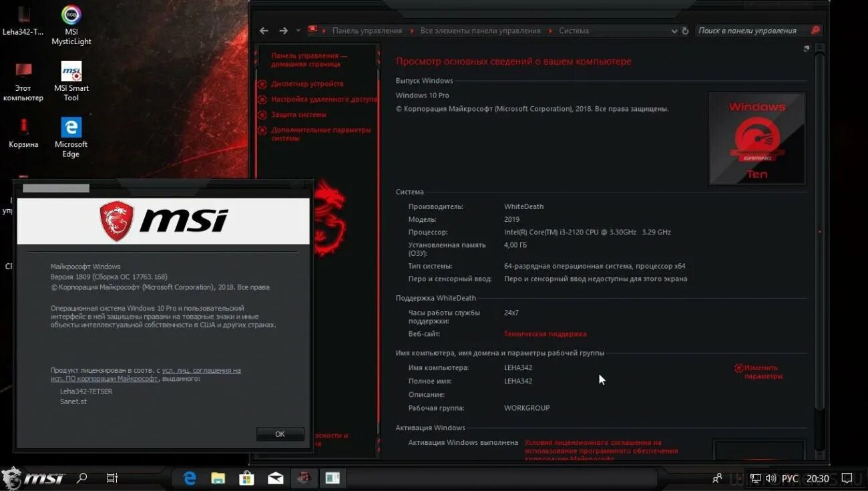Switch to the Control Panel taskbar item

(x=304, y=478)
